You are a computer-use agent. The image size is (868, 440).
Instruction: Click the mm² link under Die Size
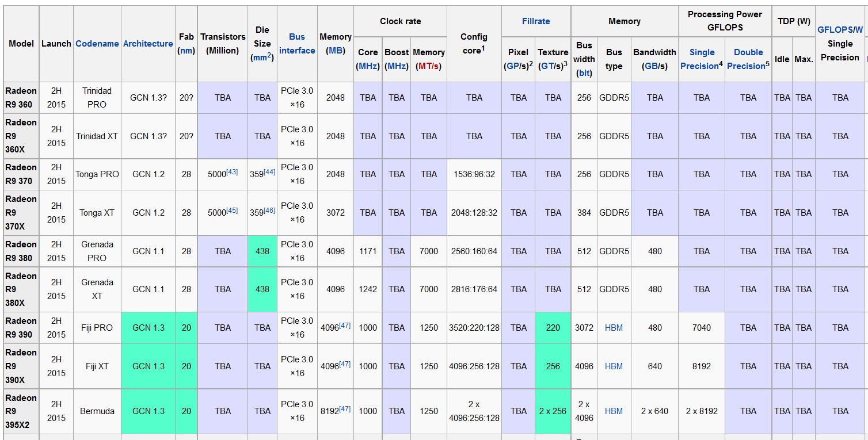click(x=262, y=57)
